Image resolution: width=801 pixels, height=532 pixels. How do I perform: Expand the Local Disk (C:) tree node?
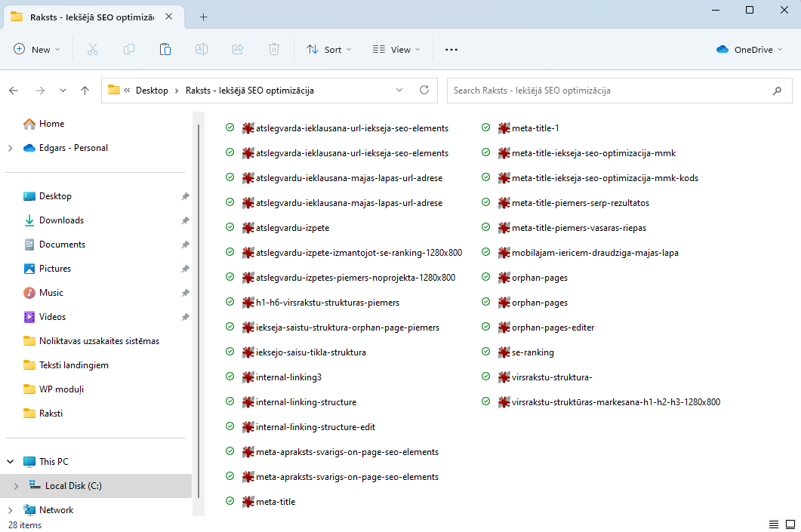coord(16,486)
